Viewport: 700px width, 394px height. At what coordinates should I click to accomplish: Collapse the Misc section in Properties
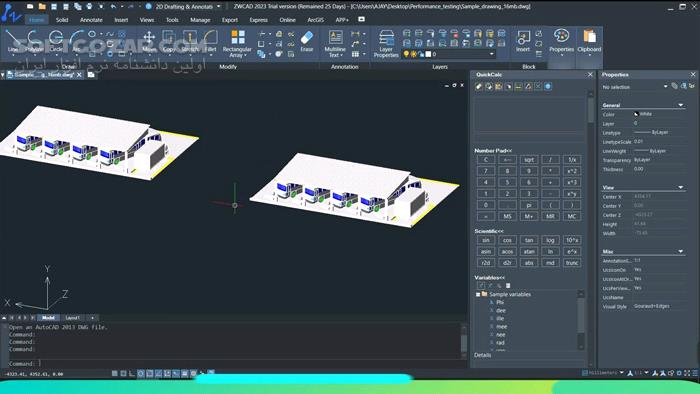click(680, 252)
